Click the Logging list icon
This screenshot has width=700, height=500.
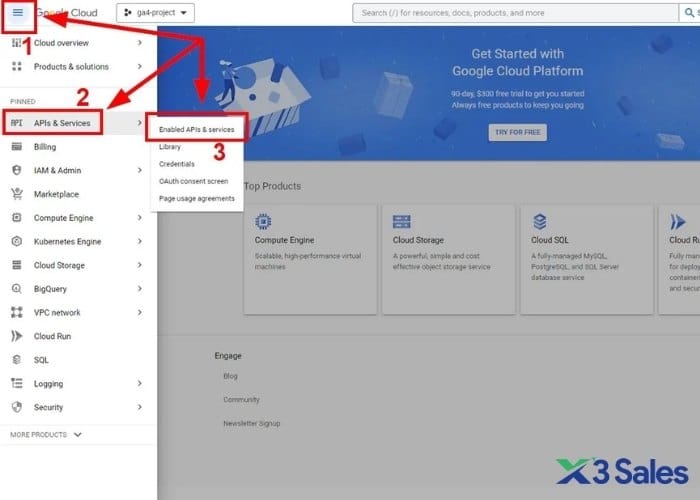coord(17,383)
